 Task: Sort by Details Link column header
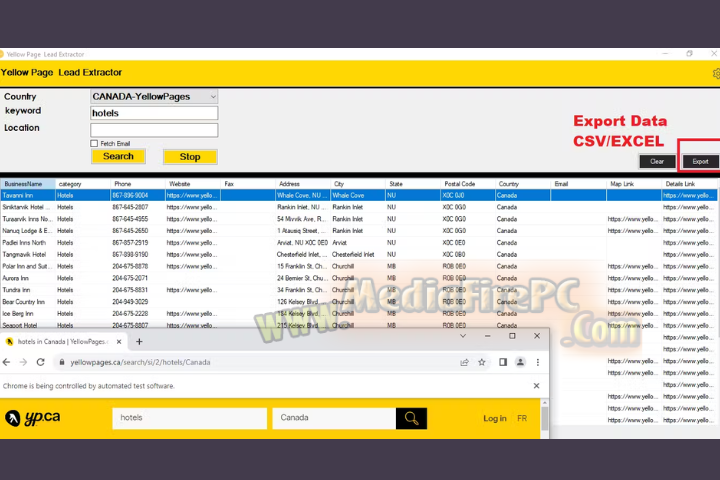tap(689, 184)
